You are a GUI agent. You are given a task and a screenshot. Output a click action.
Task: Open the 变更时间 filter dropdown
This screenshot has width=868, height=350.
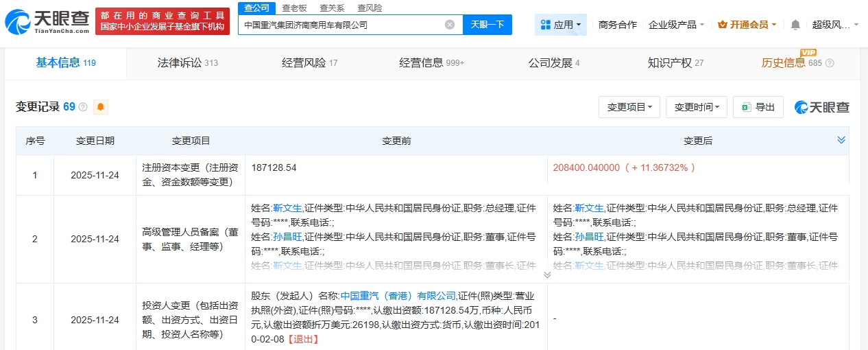point(696,107)
